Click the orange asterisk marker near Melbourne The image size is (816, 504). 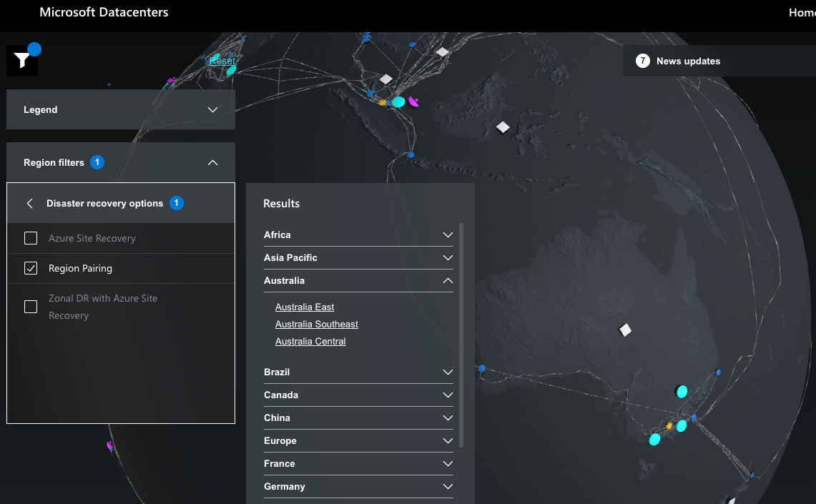pyautogui.click(x=669, y=425)
